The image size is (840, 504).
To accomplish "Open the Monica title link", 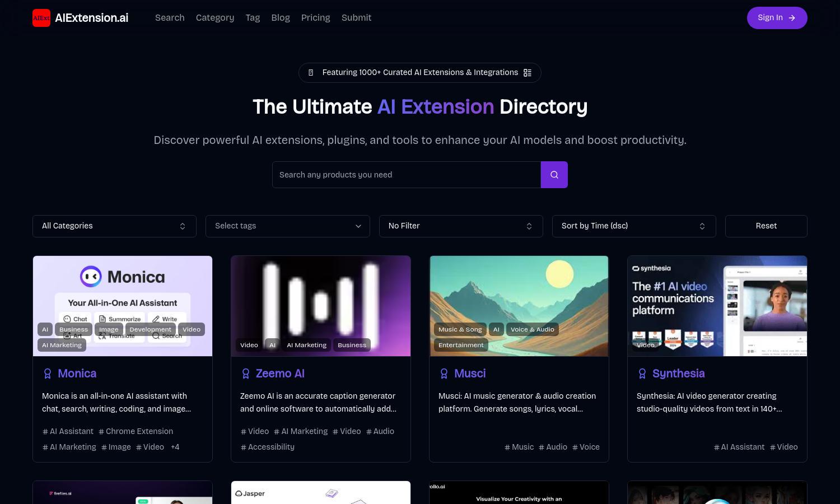I will (77, 374).
